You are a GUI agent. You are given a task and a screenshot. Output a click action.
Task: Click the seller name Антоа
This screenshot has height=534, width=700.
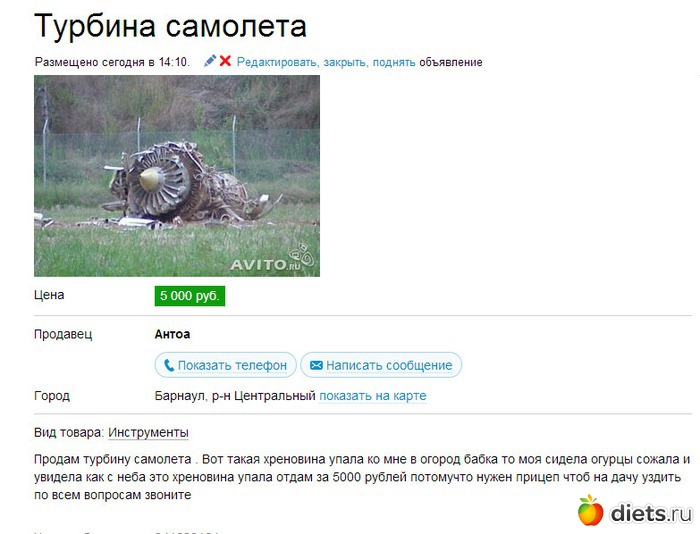pyautogui.click(x=172, y=334)
